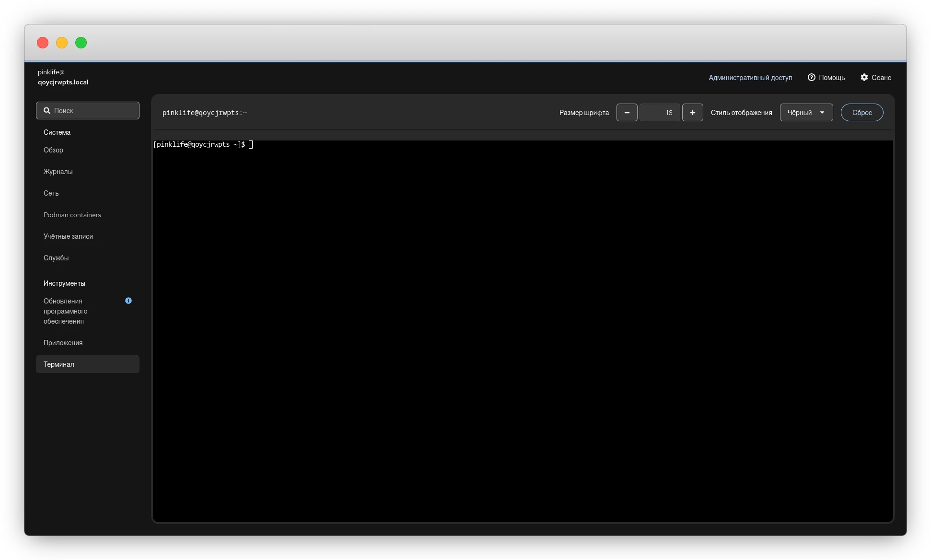Open the Помощь help menu
The width and height of the screenshot is (931, 560).
click(x=826, y=77)
